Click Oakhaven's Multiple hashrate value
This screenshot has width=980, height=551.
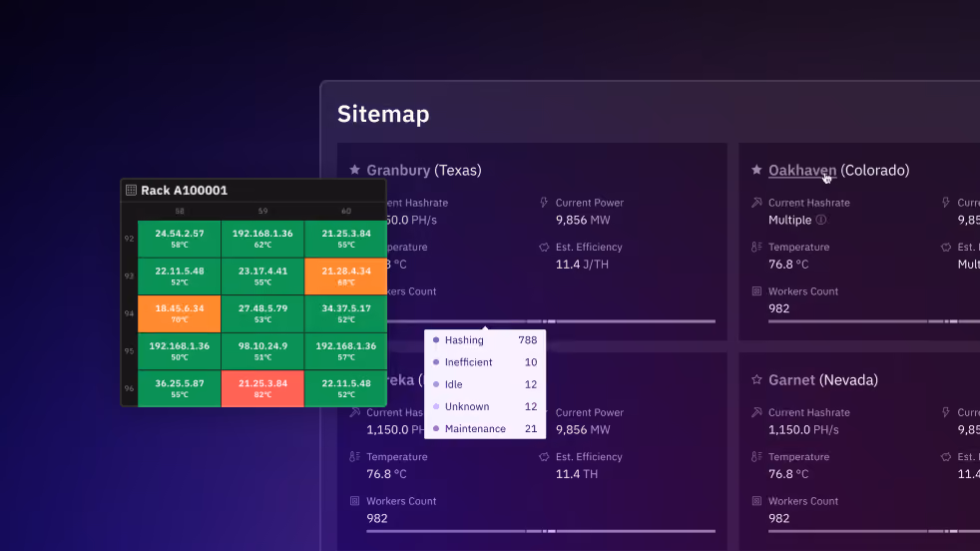point(790,221)
